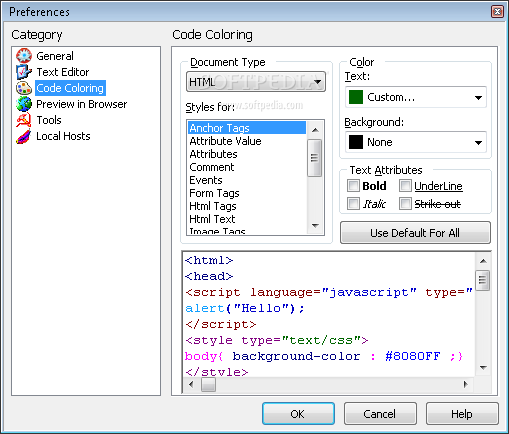Image resolution: width=509 pixels, height=434 pixels.
Task: Select the Code Coloring category label
Action: click(70, 88)
